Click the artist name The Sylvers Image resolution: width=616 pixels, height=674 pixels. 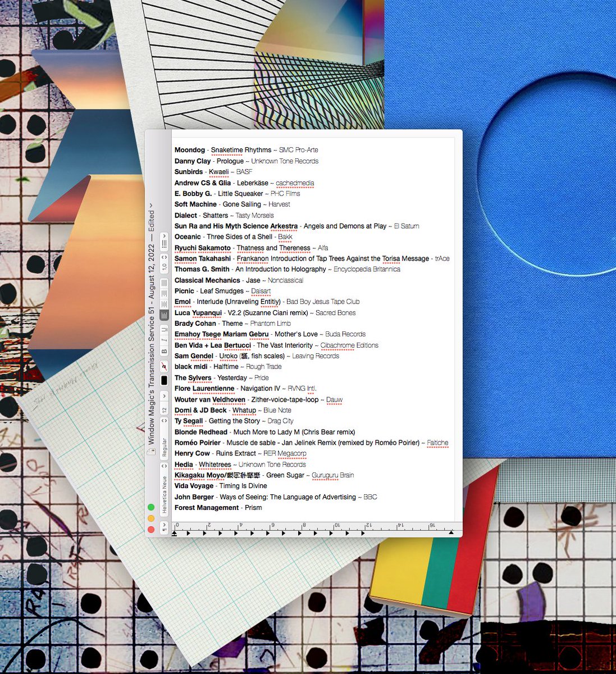[x=193, y=378]
